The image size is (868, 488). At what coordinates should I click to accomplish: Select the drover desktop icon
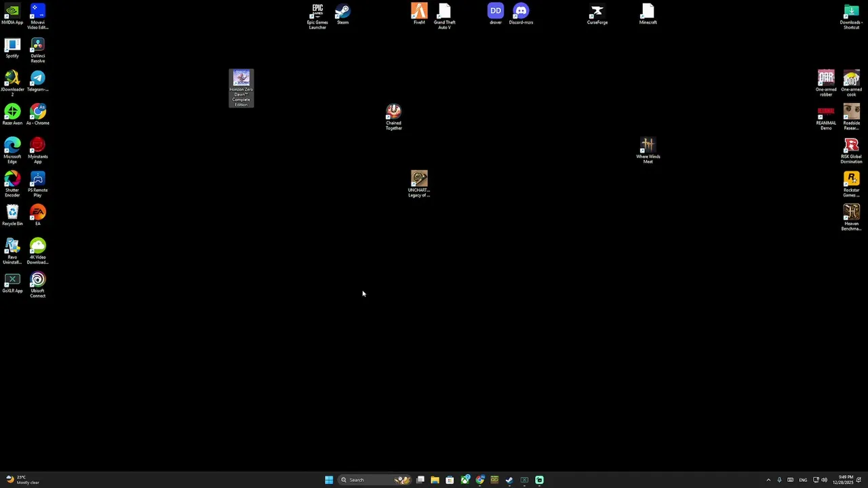point(496,15)
